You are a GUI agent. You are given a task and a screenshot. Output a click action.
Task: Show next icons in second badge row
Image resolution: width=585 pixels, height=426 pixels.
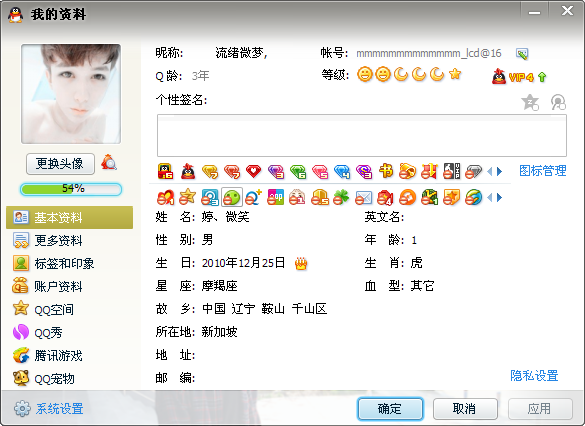[500, 197]
